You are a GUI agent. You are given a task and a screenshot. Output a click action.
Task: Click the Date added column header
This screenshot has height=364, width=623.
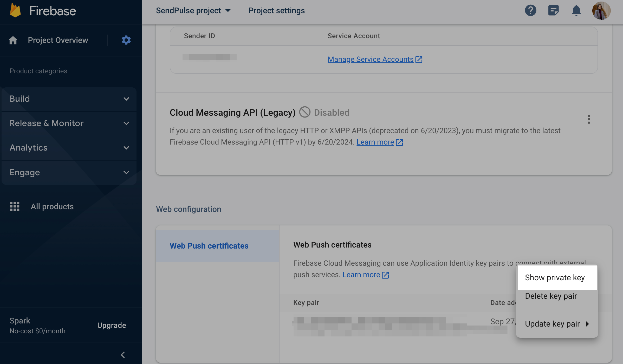[x=503, y=303]
